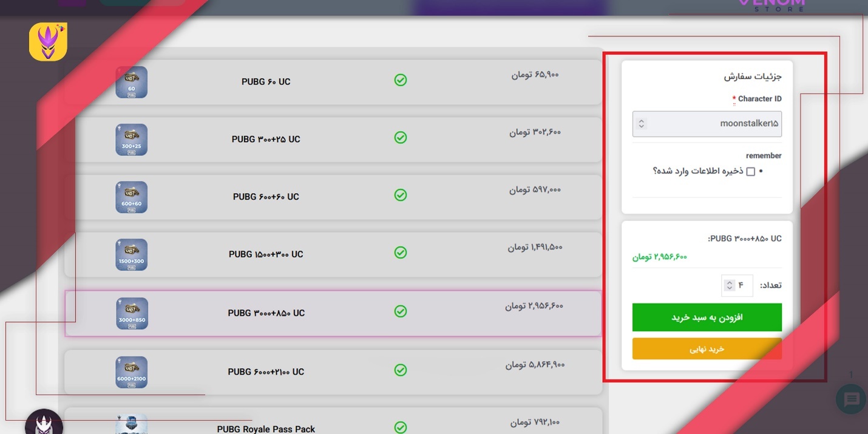Click the 3000+850 UC pack icon
This screenshot has height=434, width=868.
[x=132, y=313]
